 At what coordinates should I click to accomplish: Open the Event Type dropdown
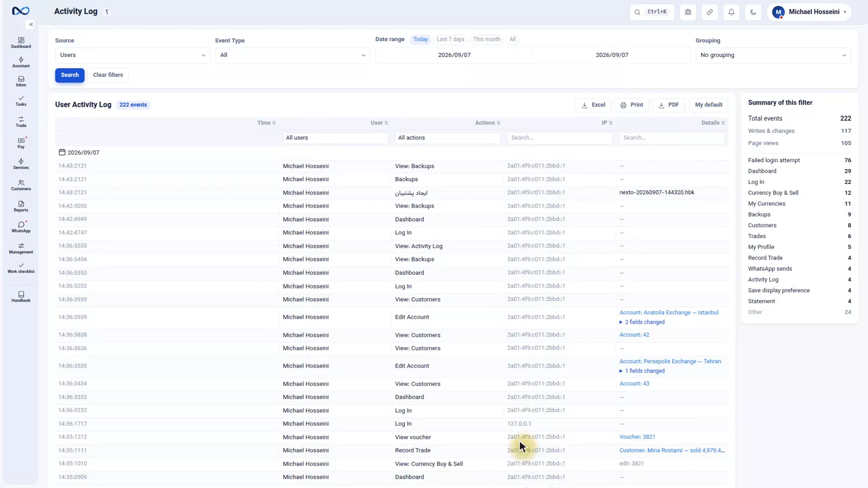[x=292, y=55]
